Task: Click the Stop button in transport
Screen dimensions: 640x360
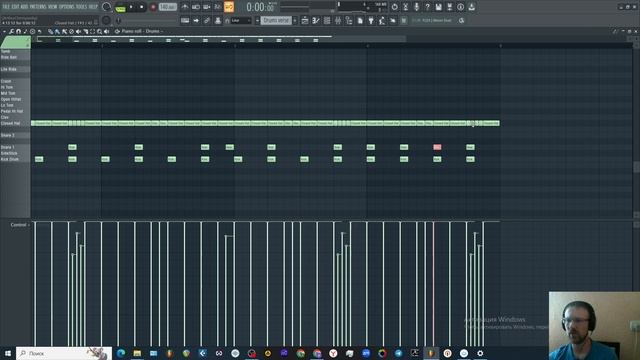Action: click(x=142, y=7)
